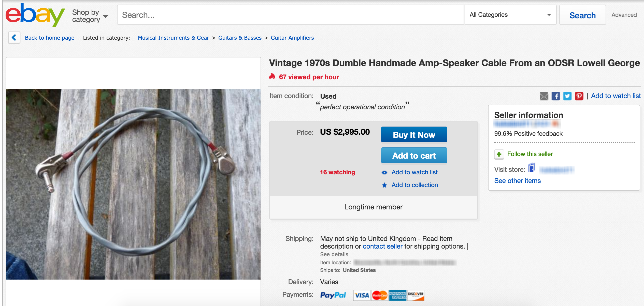Click the back arrow icon

(x=14, y=38)
